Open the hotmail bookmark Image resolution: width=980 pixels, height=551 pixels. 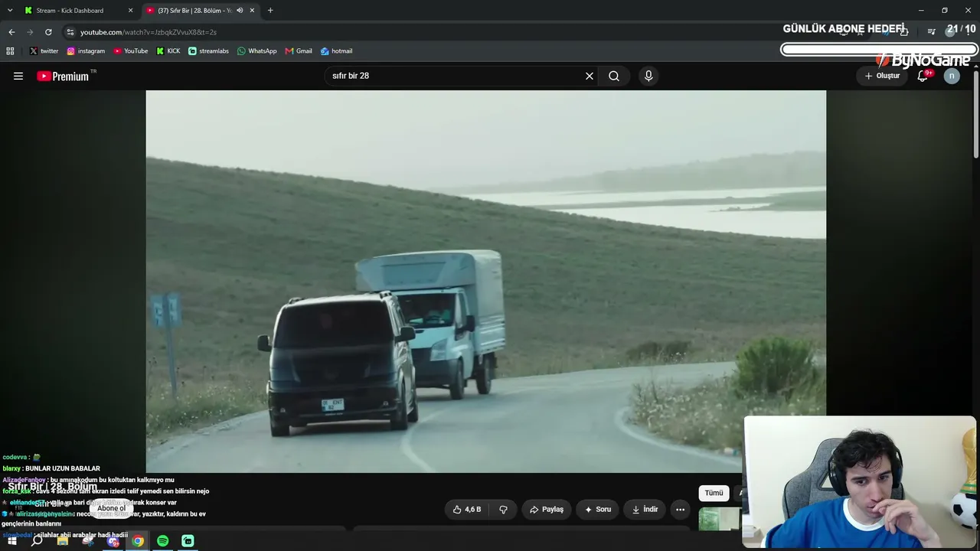tap(336, 51)
